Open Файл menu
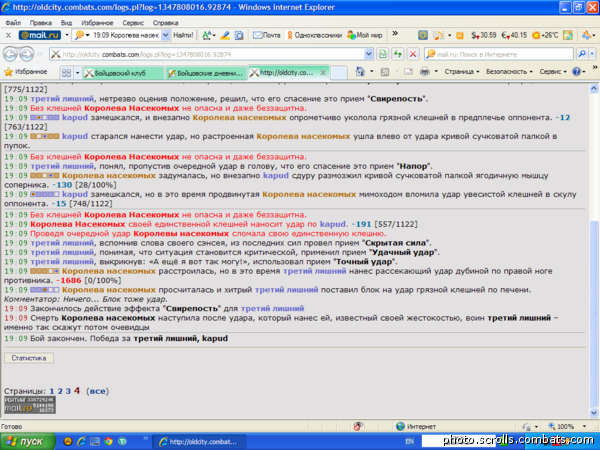 (x=13, y=23)
